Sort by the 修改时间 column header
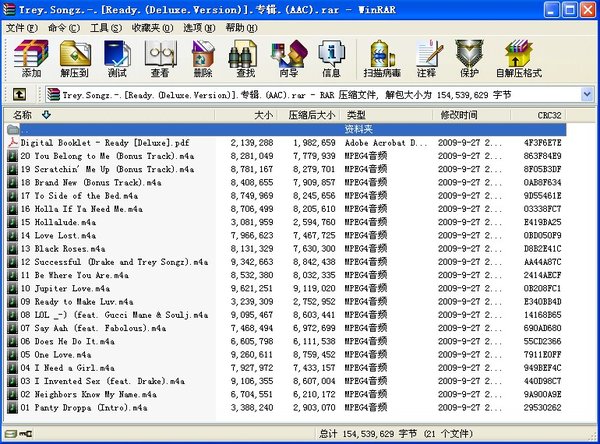600x444 pixels. pyautogui.click(x=471, y=115)
